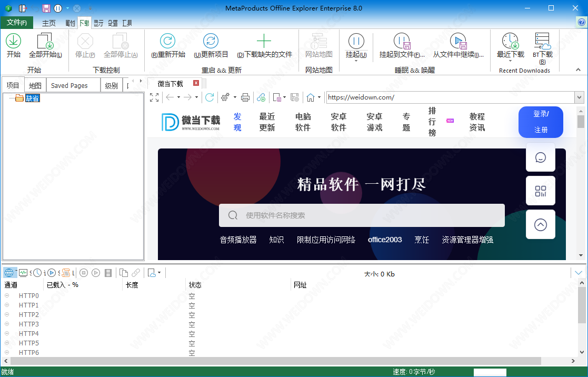
Task: Select the 地图 map panel tab
Action: 35,85
